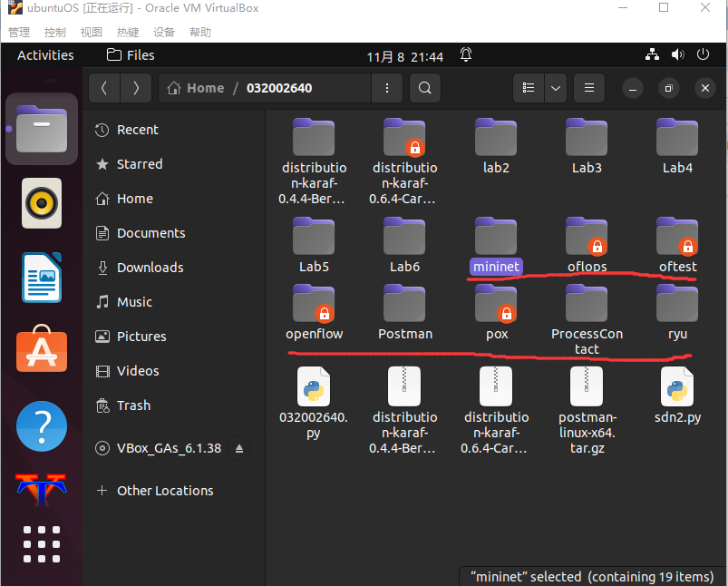Show Applications grid in the dock
Image resolution: width=728 pixels, height=586 pixels.
pyautogui.click(x=42, y=544)
